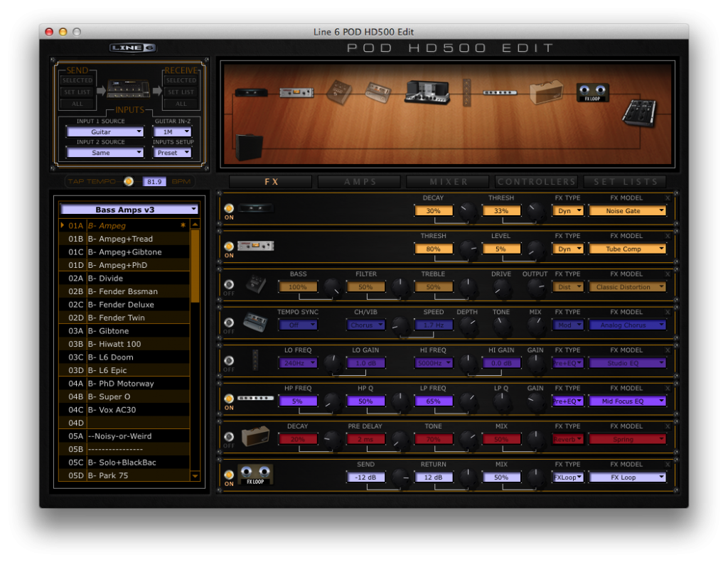Click the preset list scroll down arrow
Screen dimensions: 728x562
196,476
